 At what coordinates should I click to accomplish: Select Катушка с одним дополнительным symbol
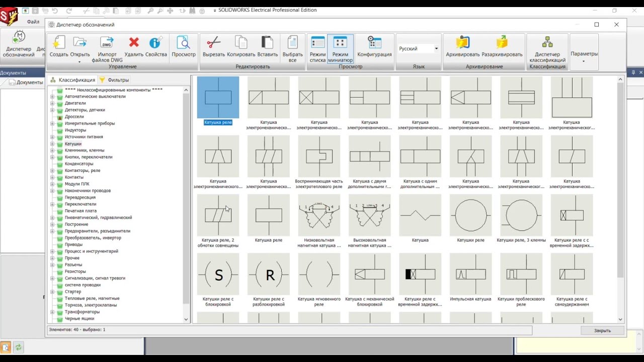(420, 162)
